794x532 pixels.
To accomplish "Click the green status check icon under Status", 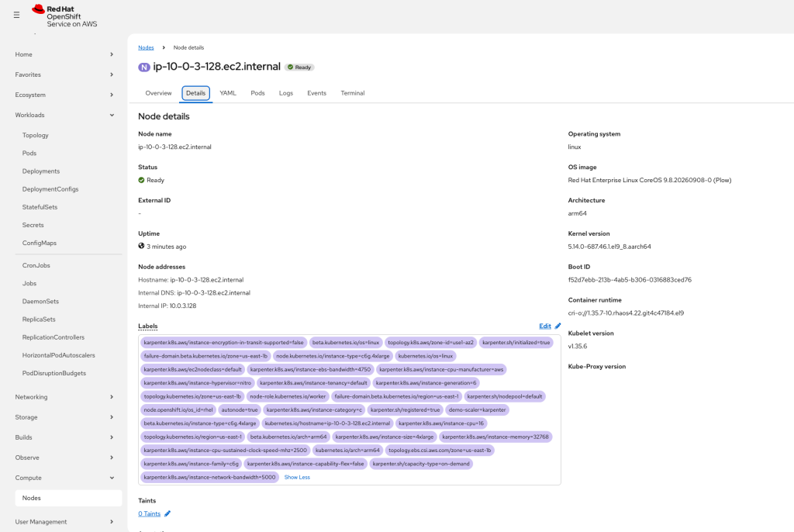I will (x=141, y=180).
